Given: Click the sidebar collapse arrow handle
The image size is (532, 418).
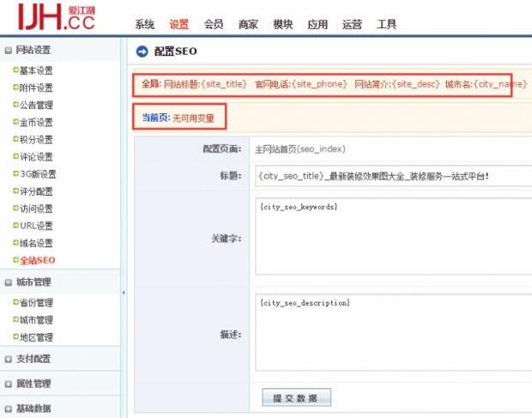Looking at the screenshot, I should (124, 293).
